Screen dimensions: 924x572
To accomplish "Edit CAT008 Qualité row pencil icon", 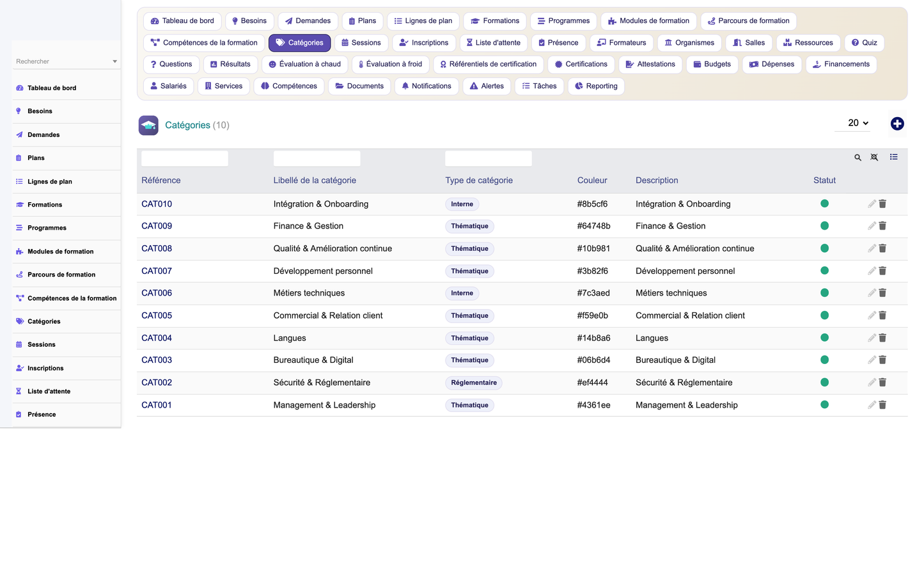I will [872, 248].
